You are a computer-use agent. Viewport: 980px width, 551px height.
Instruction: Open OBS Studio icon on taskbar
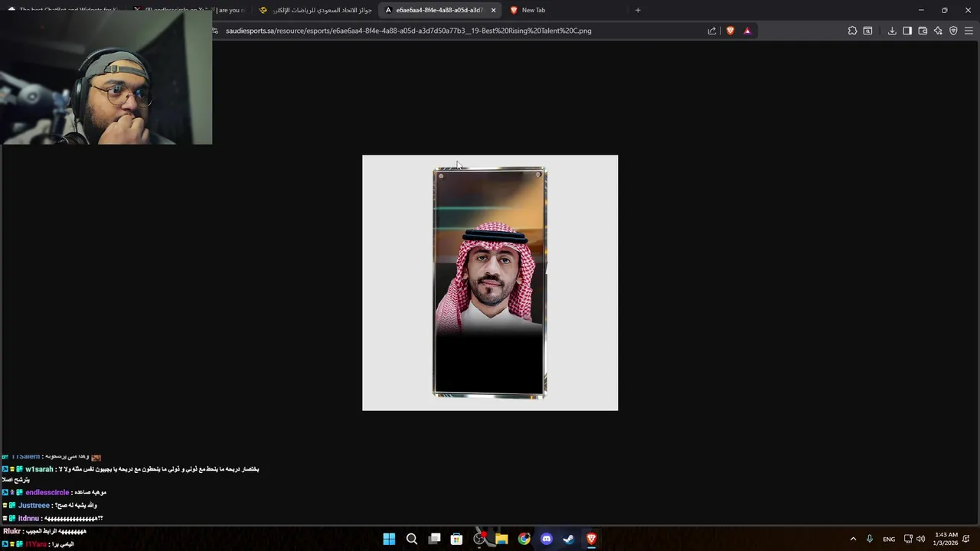tap(479, 539)
